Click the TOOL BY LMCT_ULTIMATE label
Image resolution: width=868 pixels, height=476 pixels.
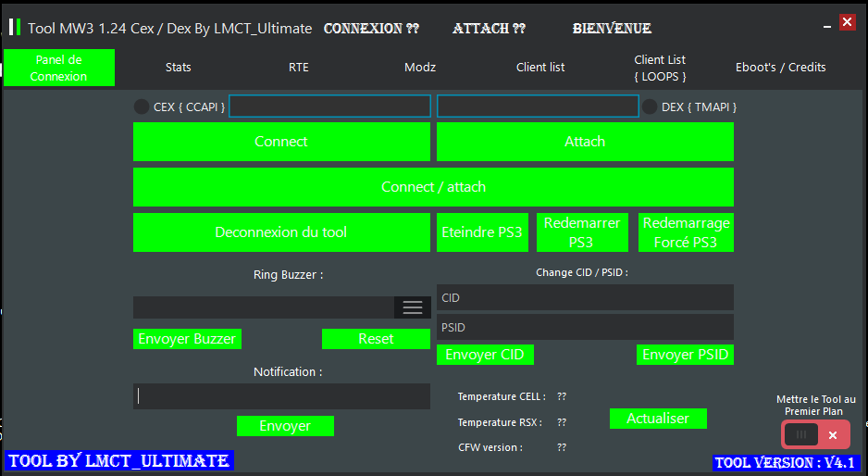[119, 460]
